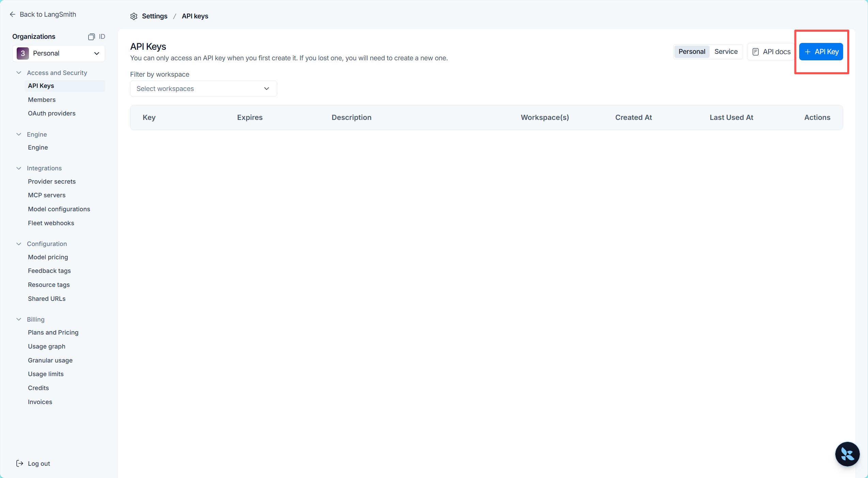The height and width of the screenshot is (478, 868).
Task: Click the Workspace(s) column header
Action: point(545,118)
